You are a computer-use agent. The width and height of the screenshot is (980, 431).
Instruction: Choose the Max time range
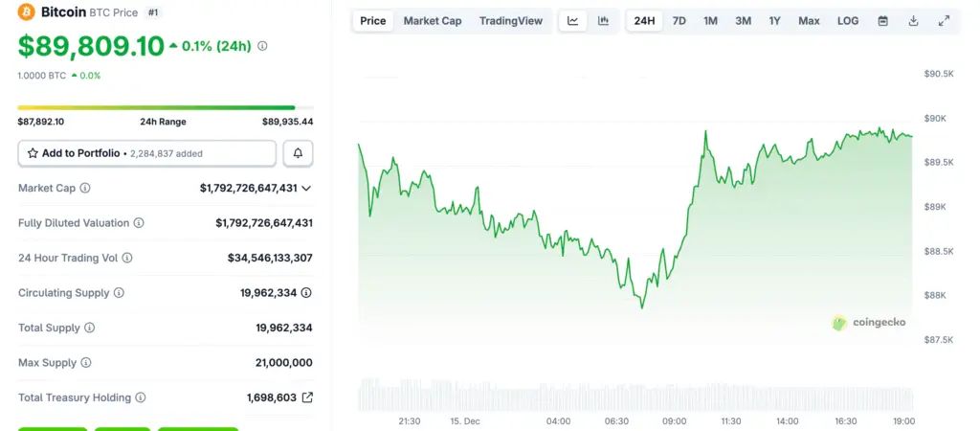coord(809,21)
